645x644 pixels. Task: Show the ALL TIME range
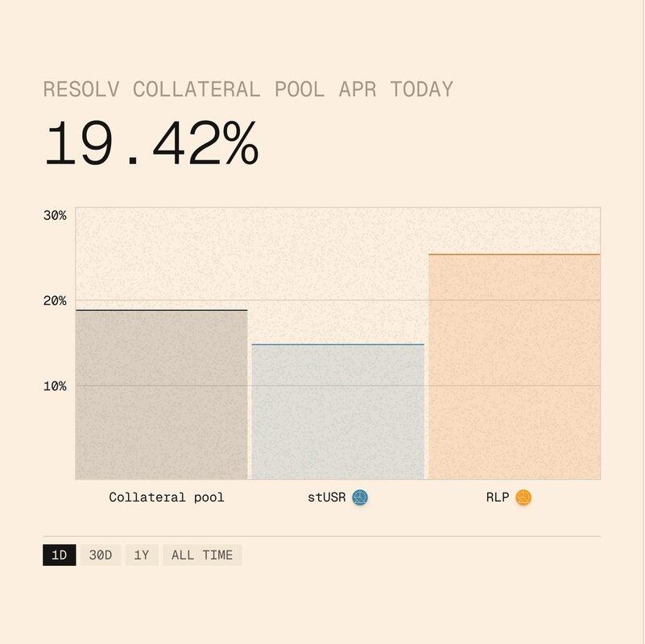pos(202,555)
